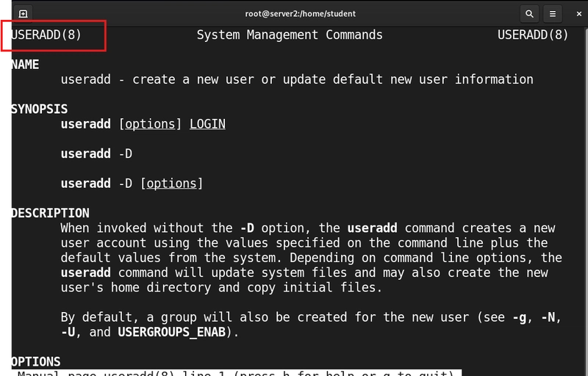Screen dimensions: 588x376
Task: Click the DESCRIPTION section heading
Action: (50, 213)
